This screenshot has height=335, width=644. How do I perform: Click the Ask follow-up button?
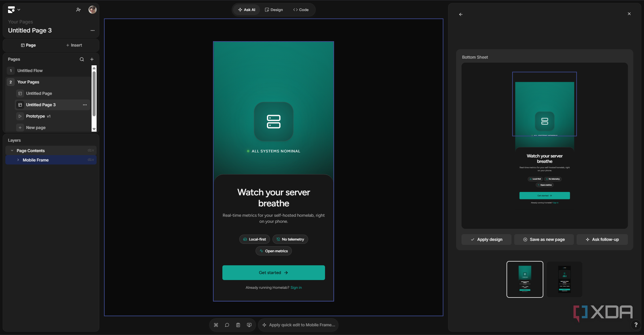pos(602,240)
